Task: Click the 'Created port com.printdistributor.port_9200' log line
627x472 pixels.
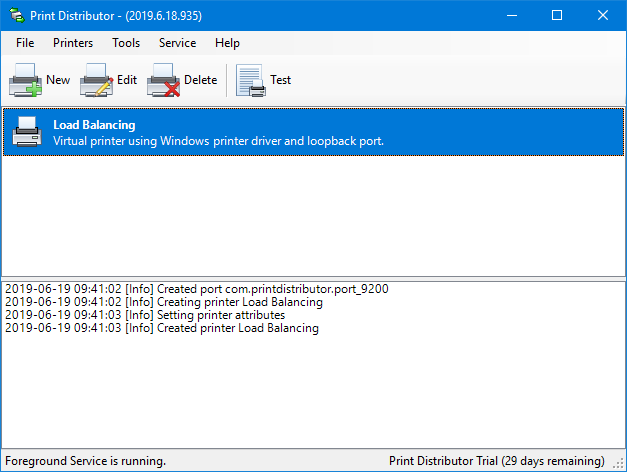Action: pyautogui.click(x=197, y=289)
